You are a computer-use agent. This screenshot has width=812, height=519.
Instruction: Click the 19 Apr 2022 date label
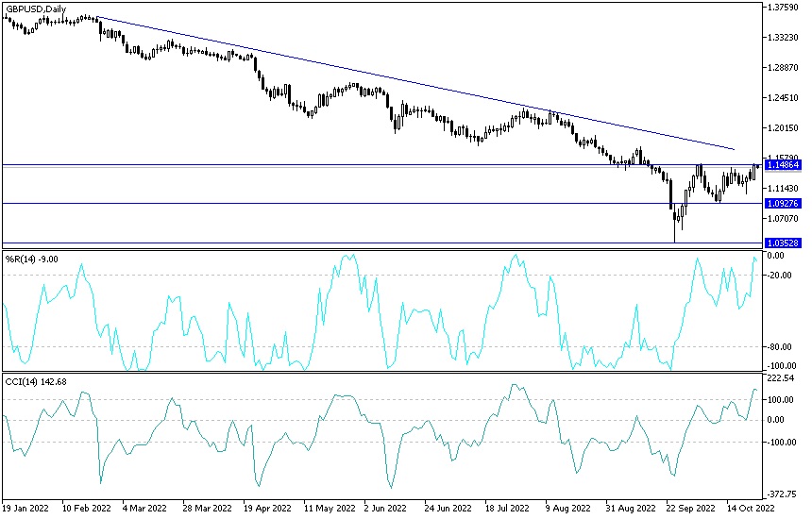click(x=267, y=508)
